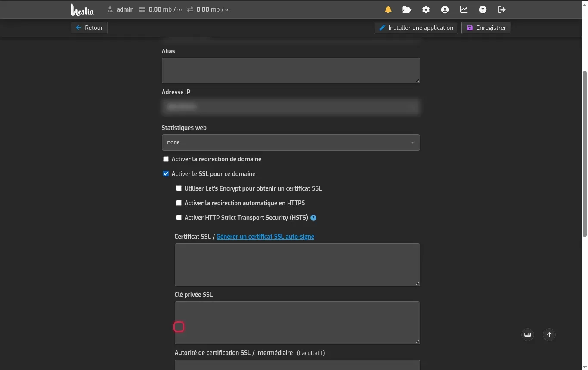Open the help question mark icon
Screen dimensions: 588x370
click(x=483, y=9)
